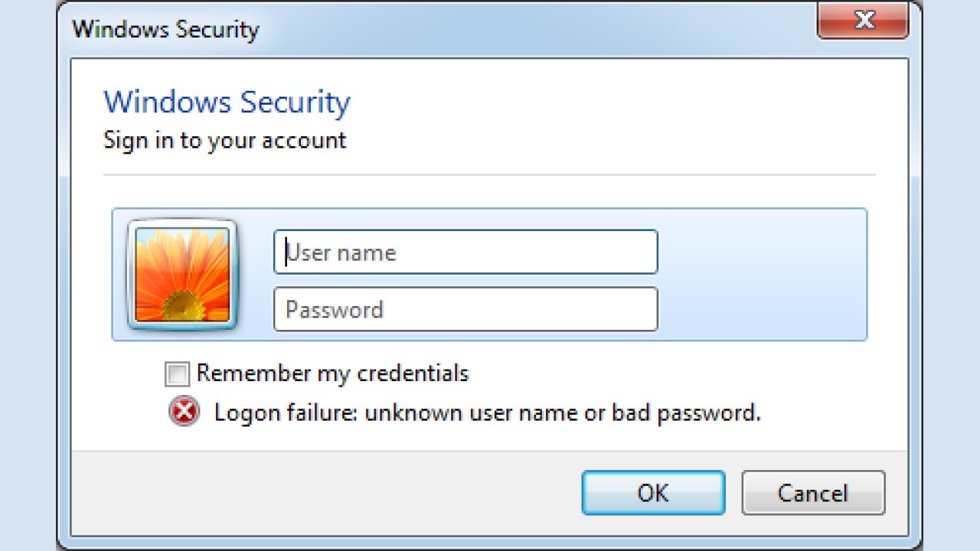
Task: Click the orange flower account picture
Action: pyautogui.click(x=182, y=275)
